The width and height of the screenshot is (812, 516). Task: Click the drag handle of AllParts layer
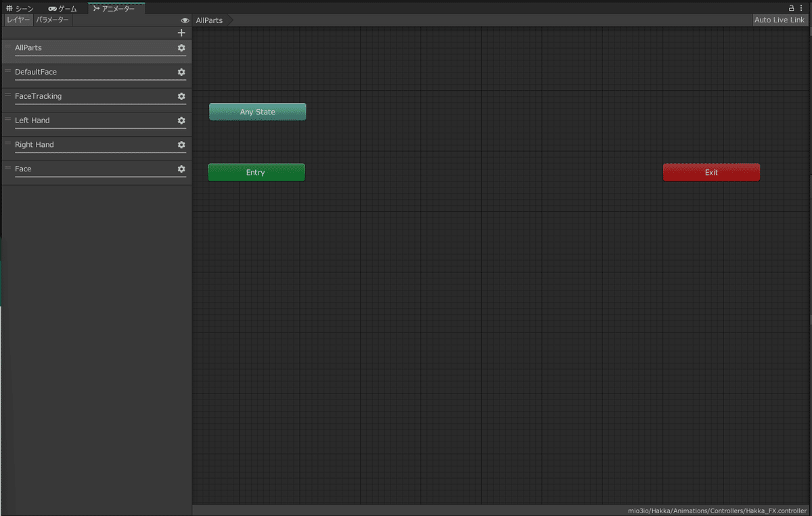point(8,47)
